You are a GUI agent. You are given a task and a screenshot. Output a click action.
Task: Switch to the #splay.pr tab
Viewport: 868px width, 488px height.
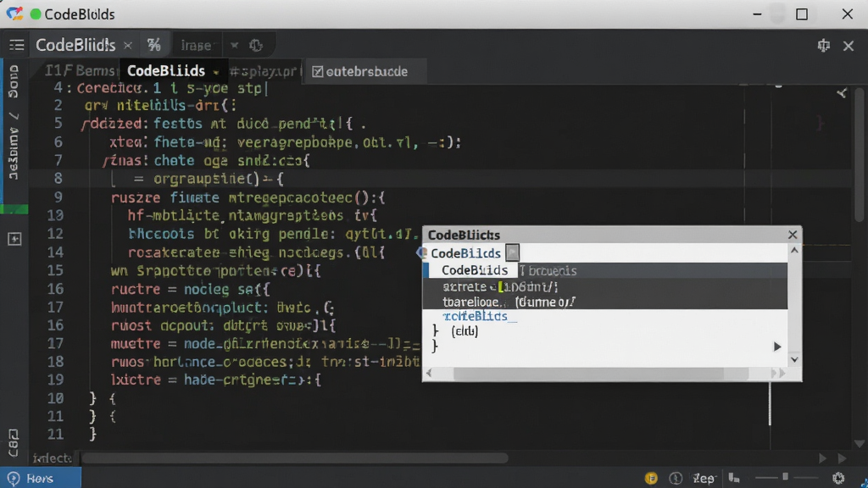pos(264,71)
